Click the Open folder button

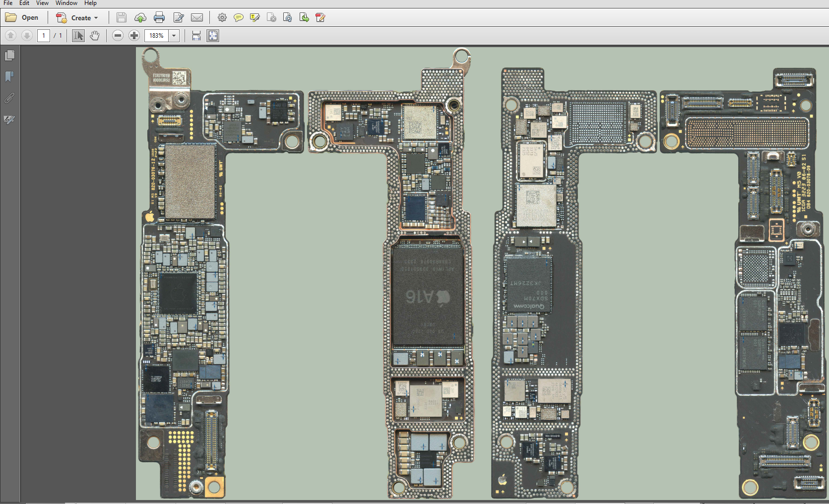(22, 18)
